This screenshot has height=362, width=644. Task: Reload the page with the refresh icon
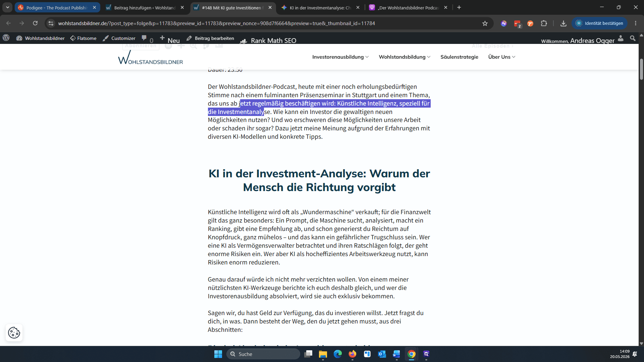35,23
